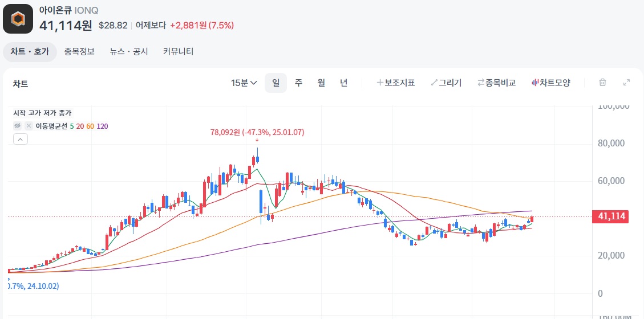Switch to the 종목정보 tab
The width and height of the screenshot is (644, 319).
pyautogui.click(x=79, y=52)
